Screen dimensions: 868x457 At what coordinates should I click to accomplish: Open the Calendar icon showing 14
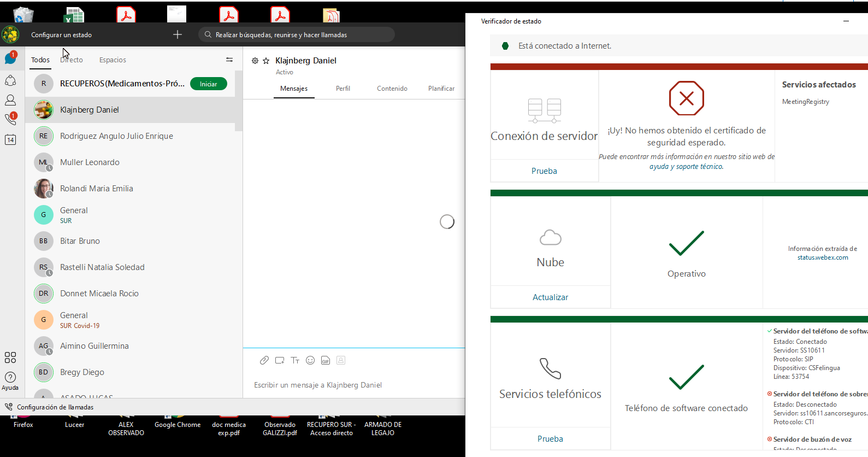pyautogui.click(x=10, y=139)
